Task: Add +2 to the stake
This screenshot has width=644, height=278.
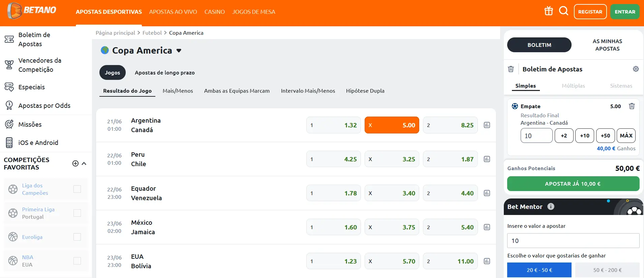Action: pos(564,135)
